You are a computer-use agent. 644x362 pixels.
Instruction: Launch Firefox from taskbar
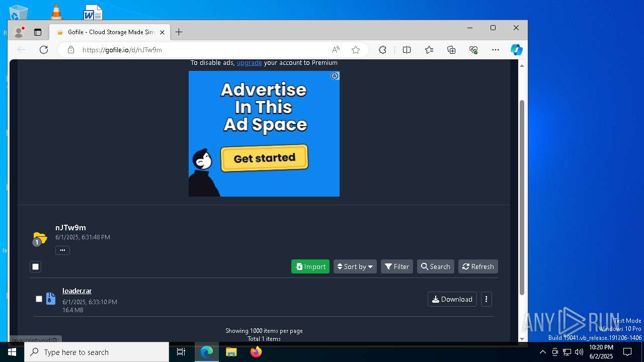tap(256, 352)
